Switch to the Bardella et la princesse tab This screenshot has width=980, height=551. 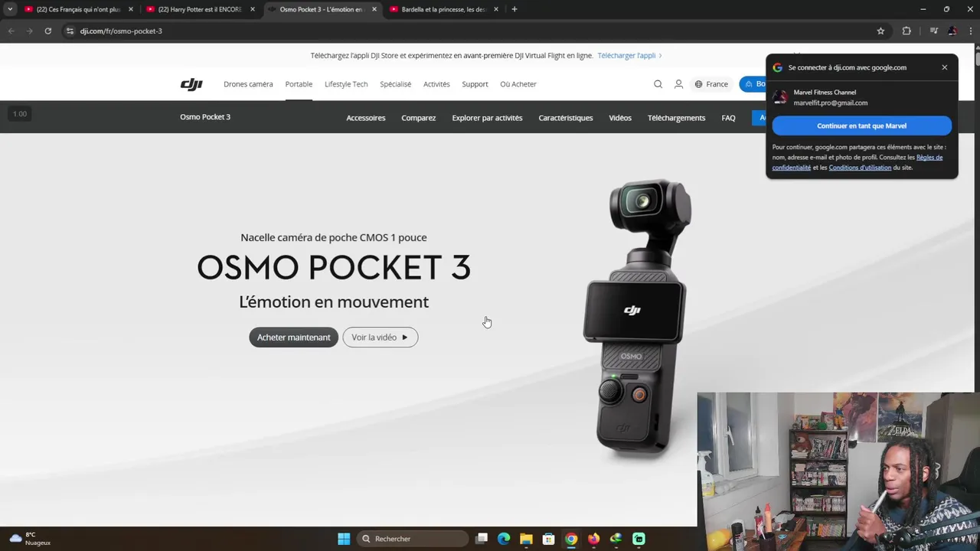[x=444, y=9]
